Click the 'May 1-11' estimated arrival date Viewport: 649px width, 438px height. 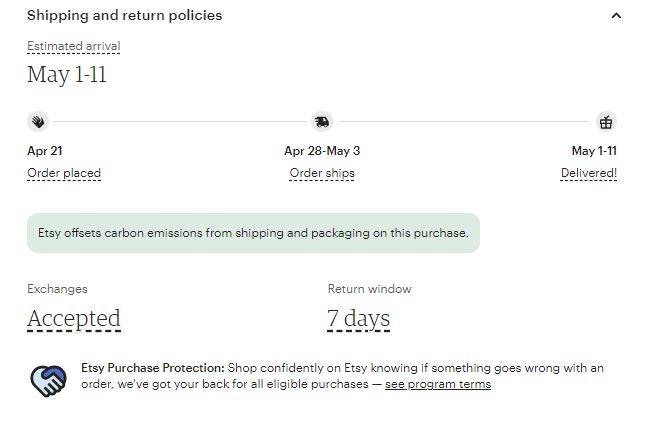(67, 75)
